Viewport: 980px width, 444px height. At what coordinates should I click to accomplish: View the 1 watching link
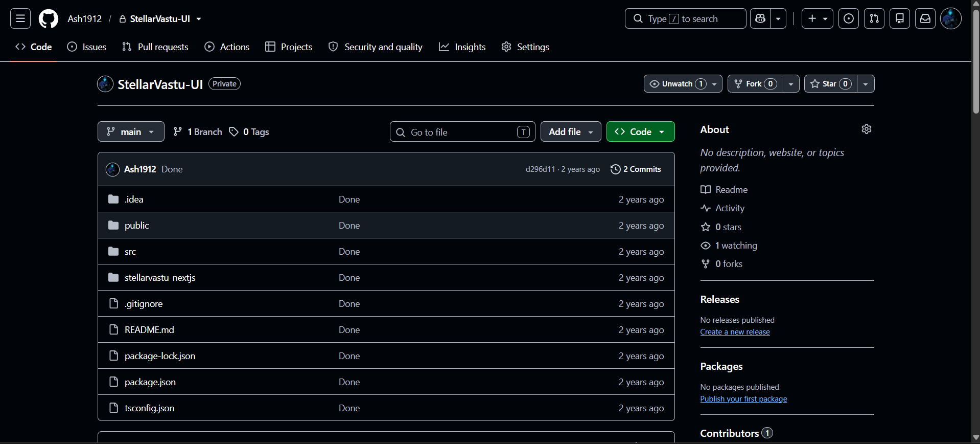tap(729, 246)
